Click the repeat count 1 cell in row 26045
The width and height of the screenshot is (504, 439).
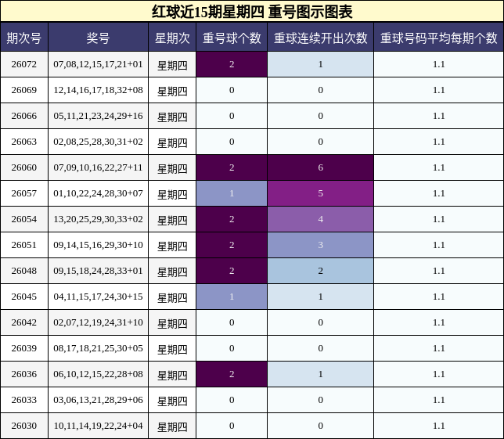(x=232, y=297)
